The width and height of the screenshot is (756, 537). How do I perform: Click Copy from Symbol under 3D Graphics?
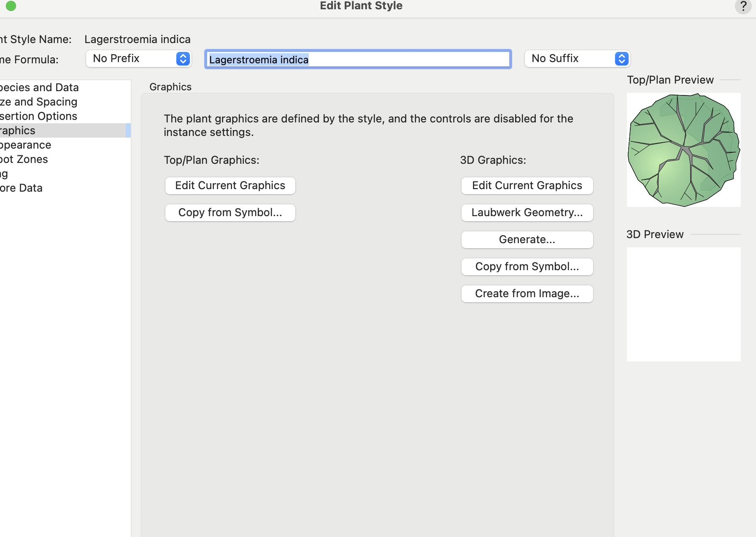coord(527,267)
